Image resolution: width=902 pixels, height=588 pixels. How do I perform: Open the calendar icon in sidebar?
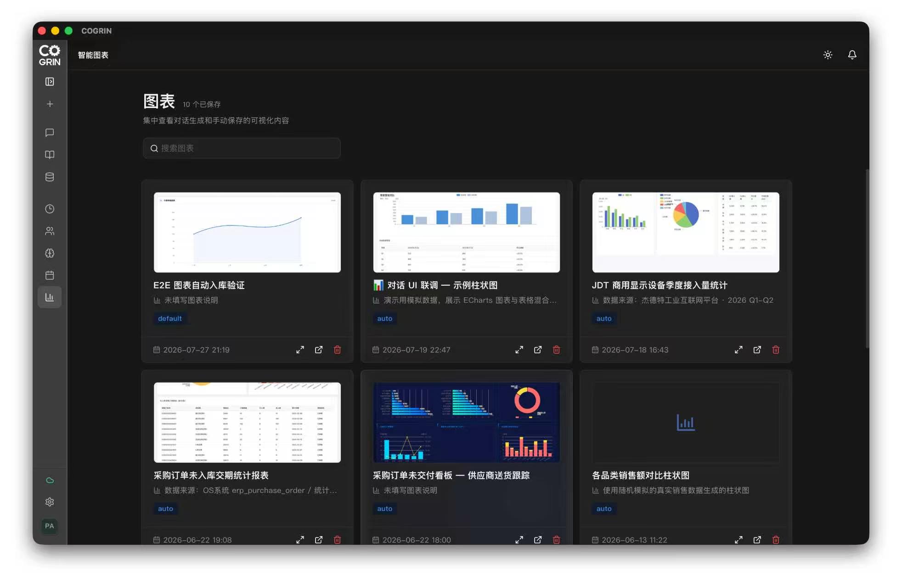pyautogui.click(x=50, y=275)
